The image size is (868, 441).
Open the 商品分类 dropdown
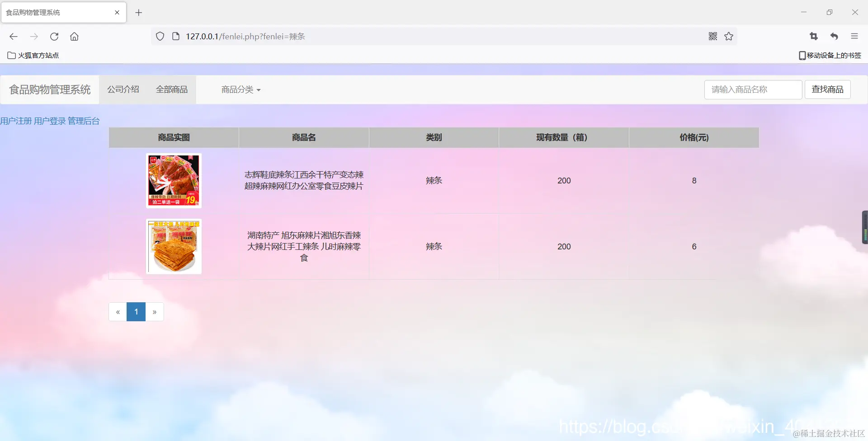tap(240, 89)
